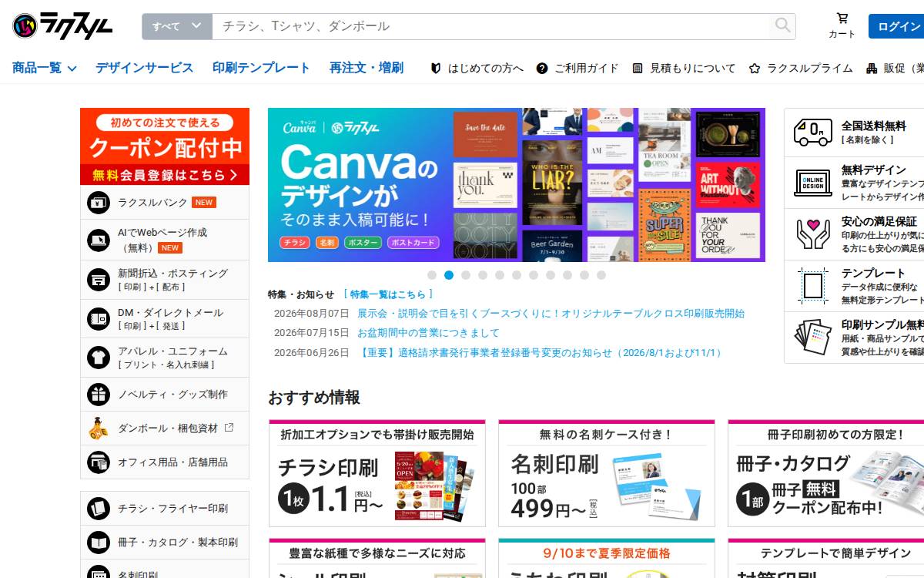Click the 新聞折込・ポスティング icon

pos(99,280)
